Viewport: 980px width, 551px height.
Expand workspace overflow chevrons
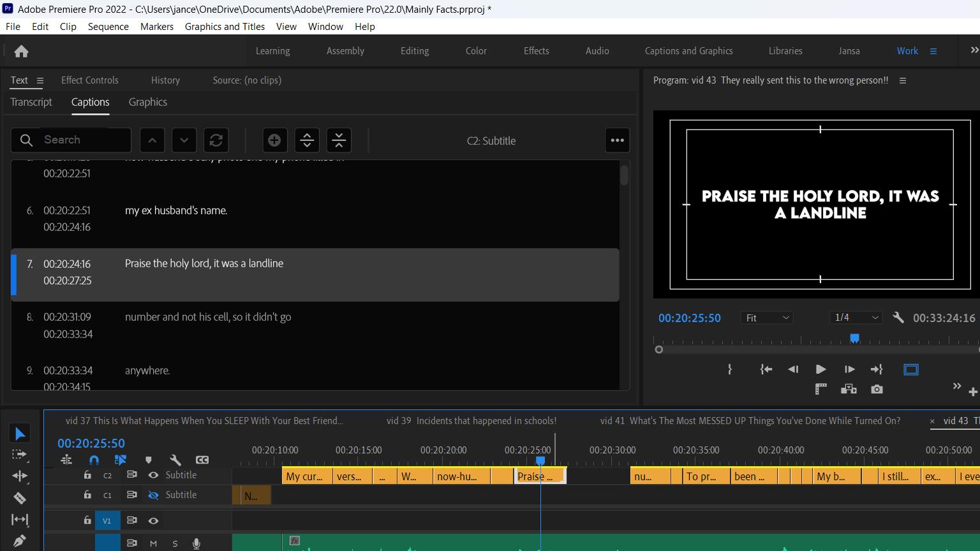[974, 50]
